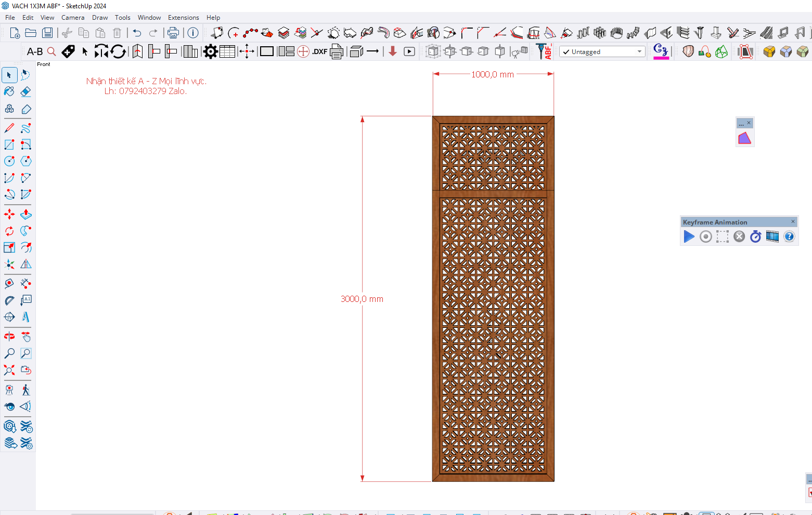Click the Keyframe Animation record button
This screenshot has width=812, height=515.
705,236
